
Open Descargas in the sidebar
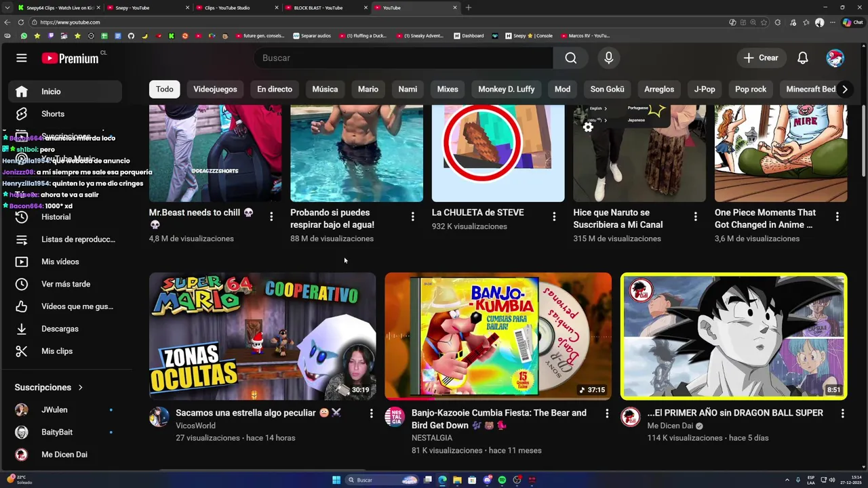[x=65, y=329]
